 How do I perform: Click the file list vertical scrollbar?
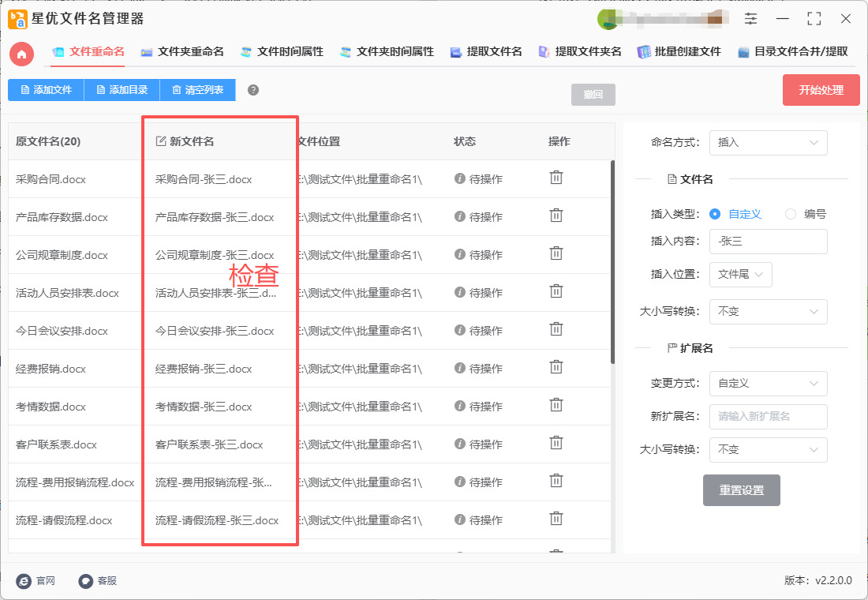[612, 261]
